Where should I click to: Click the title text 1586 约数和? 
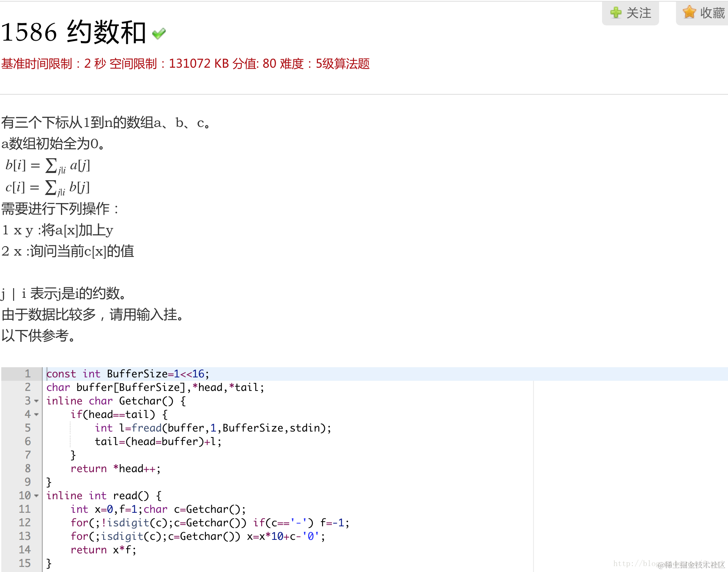pos(73,32)
